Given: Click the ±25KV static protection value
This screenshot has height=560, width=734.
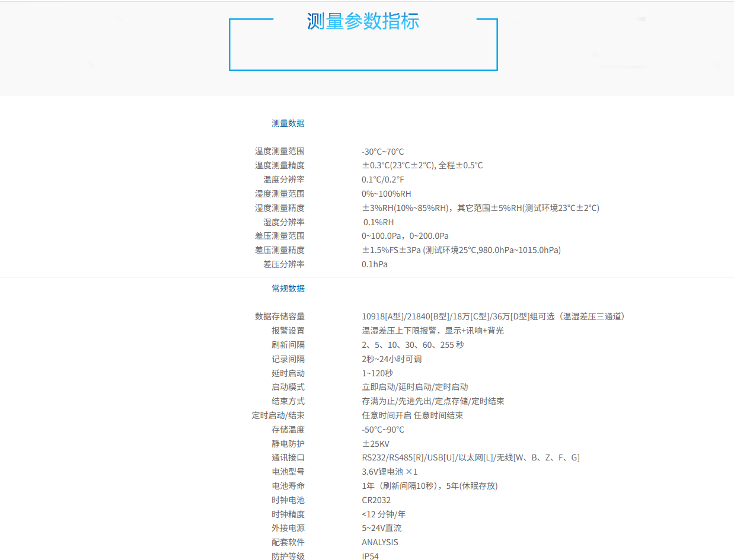Looking at the screenshot, I should point(375,444).
